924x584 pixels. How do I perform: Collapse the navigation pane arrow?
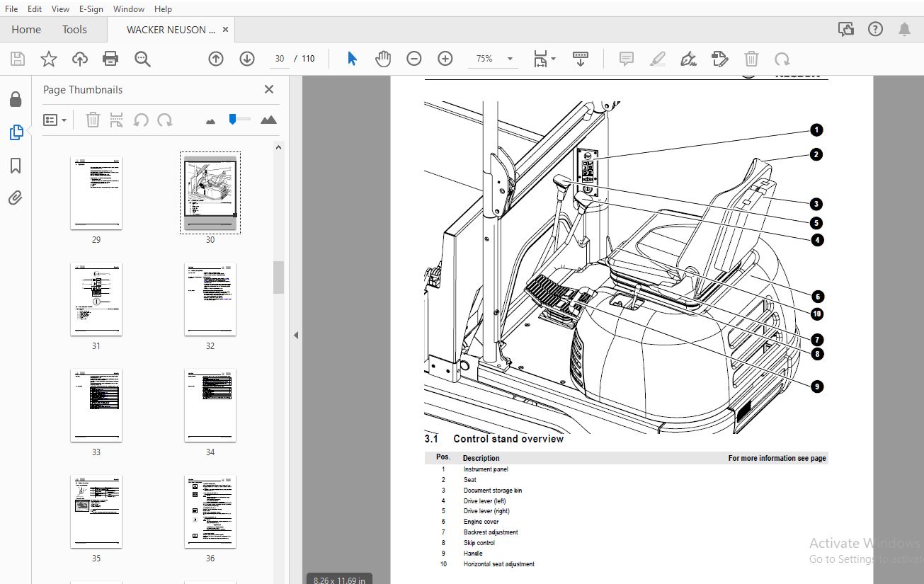tap(296, 335)
